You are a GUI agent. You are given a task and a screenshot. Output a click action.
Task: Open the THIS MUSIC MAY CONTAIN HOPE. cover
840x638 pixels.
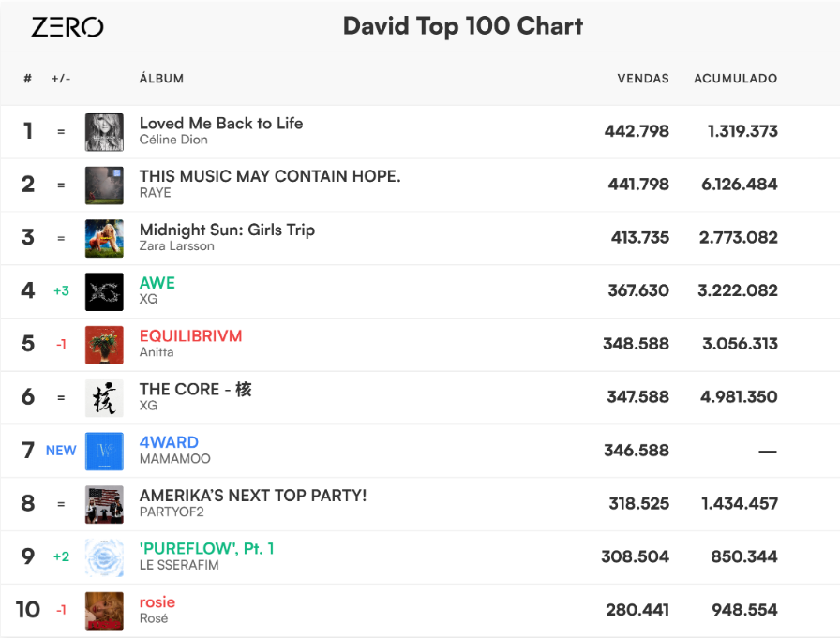[x=104, y=185]
